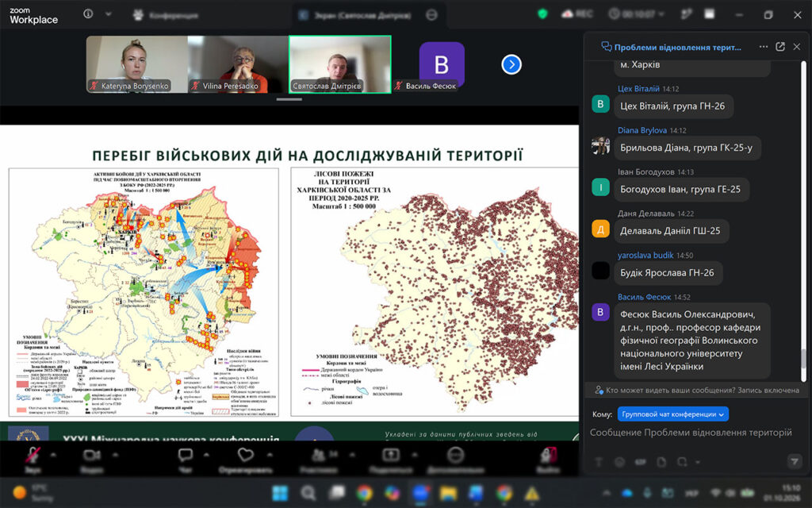Open the Конференция tab
The image size is (812, 508).
click(165, 15)
